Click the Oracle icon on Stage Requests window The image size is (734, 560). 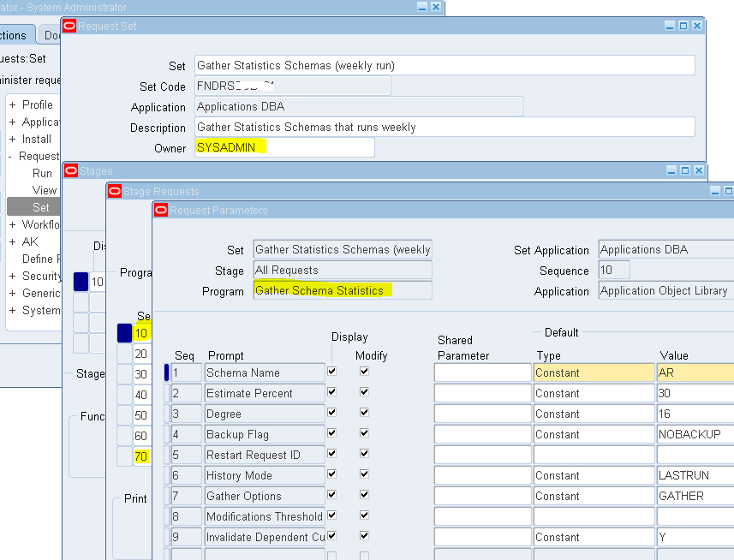click(x=115, y=191)
